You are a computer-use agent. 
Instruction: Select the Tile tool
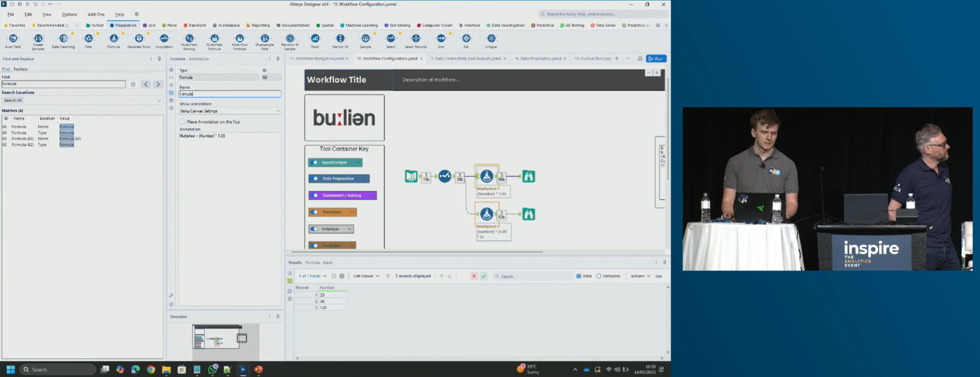coord(466,41)
